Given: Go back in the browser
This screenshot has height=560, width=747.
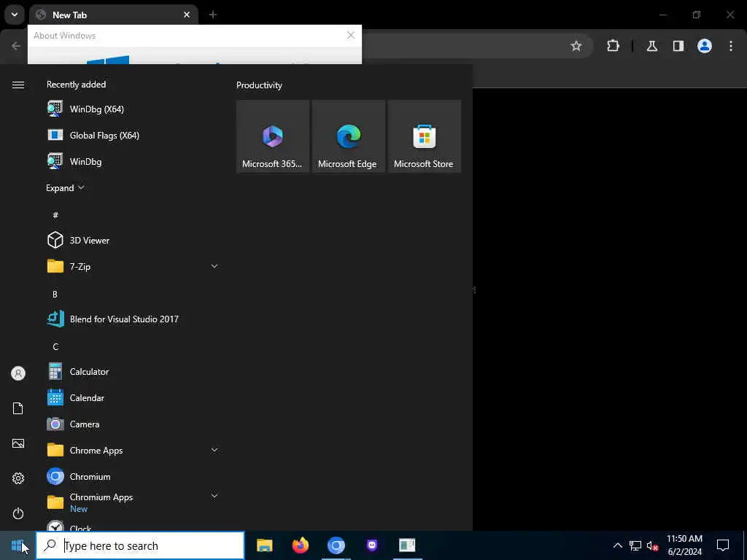Looking at the screenshot, I should pos(16,46).
